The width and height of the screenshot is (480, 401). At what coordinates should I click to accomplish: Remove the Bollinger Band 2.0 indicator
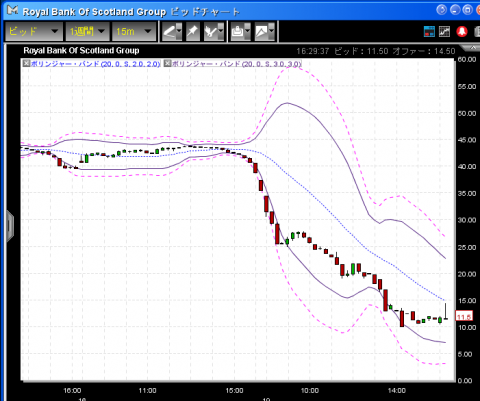point(26,63)
